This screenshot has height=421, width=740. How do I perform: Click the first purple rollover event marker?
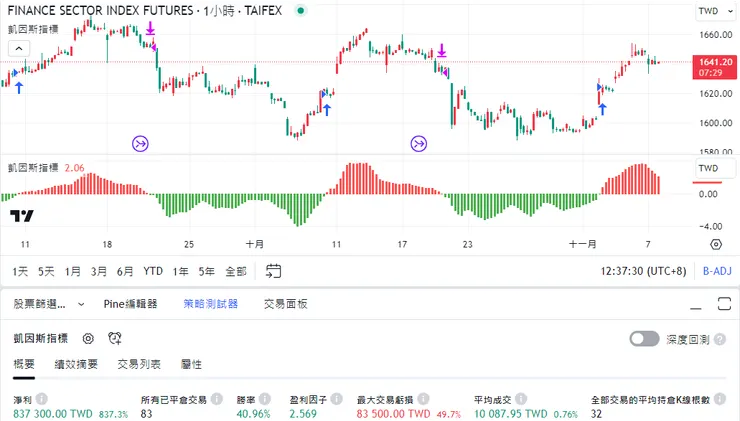140,143
